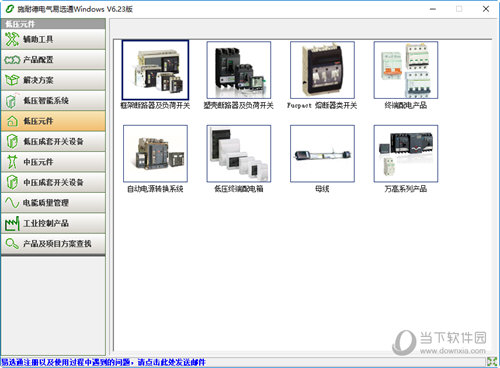
Task: Click the magnifier icon beside 产品及项目方案查找
Action: 12,244
